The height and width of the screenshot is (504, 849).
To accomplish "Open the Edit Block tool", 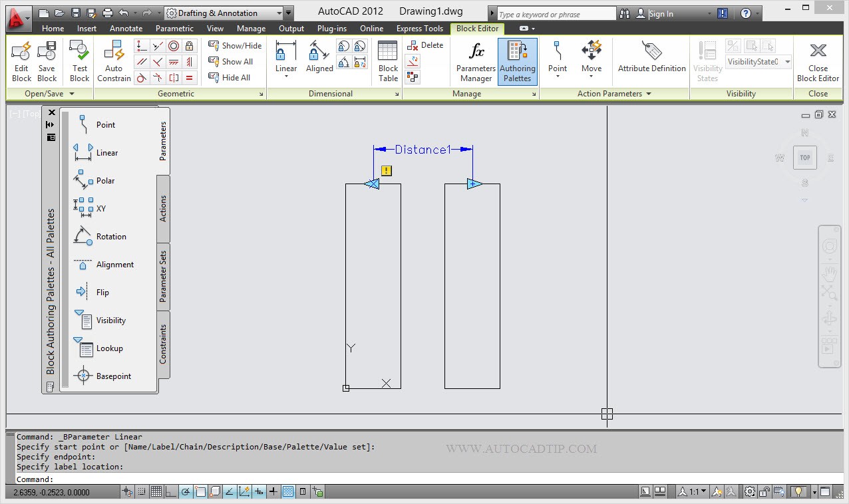I will pos(21,61).
